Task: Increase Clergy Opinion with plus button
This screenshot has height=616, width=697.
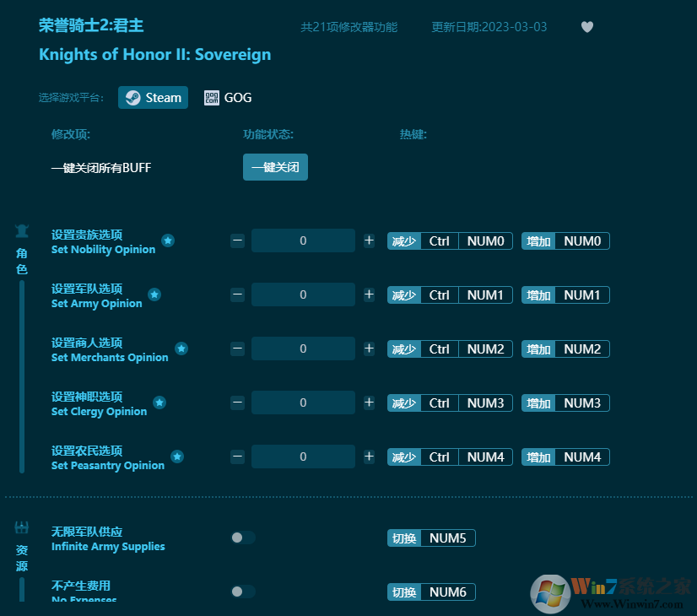Action: click(369, 403)
